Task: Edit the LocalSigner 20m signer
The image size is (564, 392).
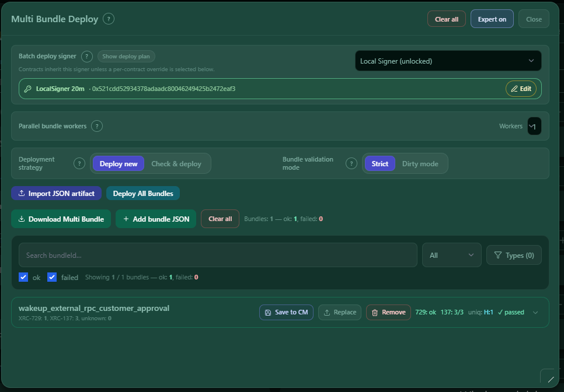Action: [521, 89]
